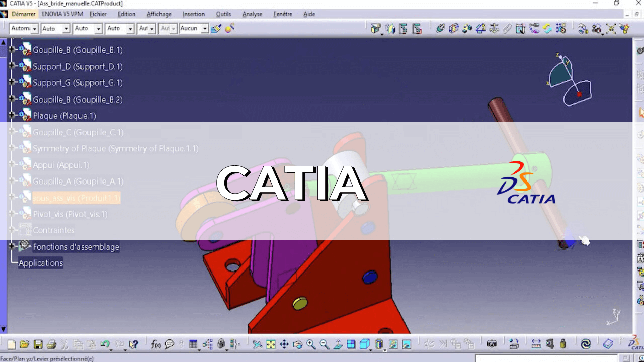This screenshot has height=362, width=644.
Task: Open the Outils menu
Action: tap(223, 14)
